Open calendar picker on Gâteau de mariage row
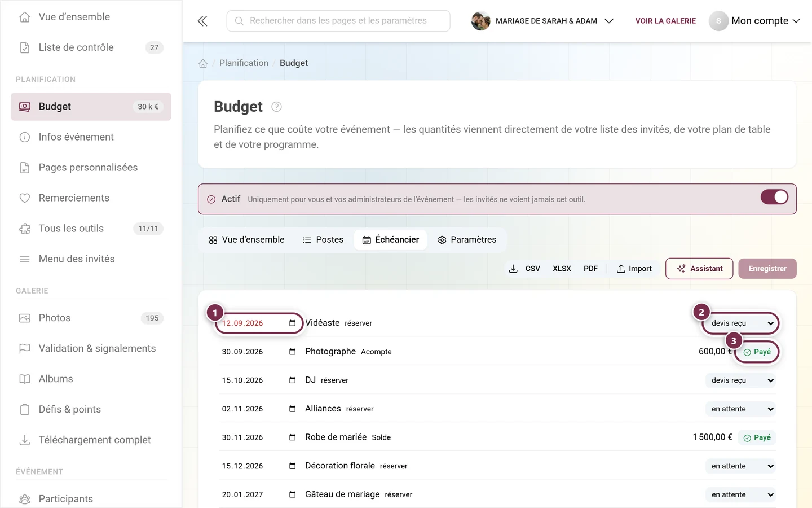This screenshot has height=508, width=812. 292,494
